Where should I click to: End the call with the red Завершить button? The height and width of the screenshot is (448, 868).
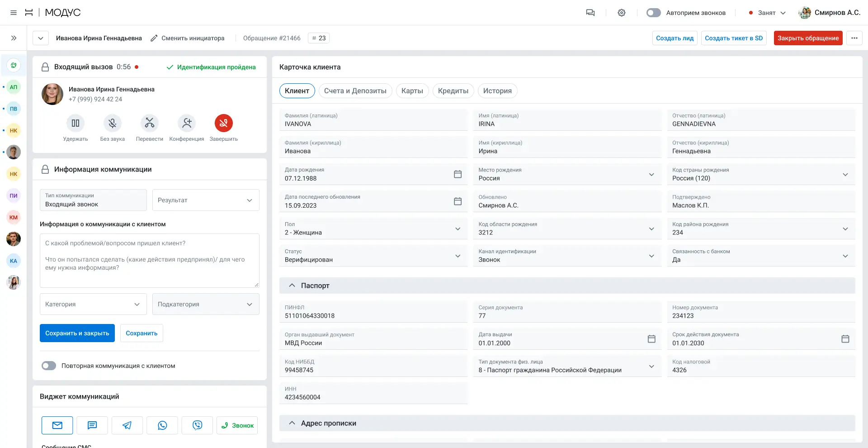point(224,123)
